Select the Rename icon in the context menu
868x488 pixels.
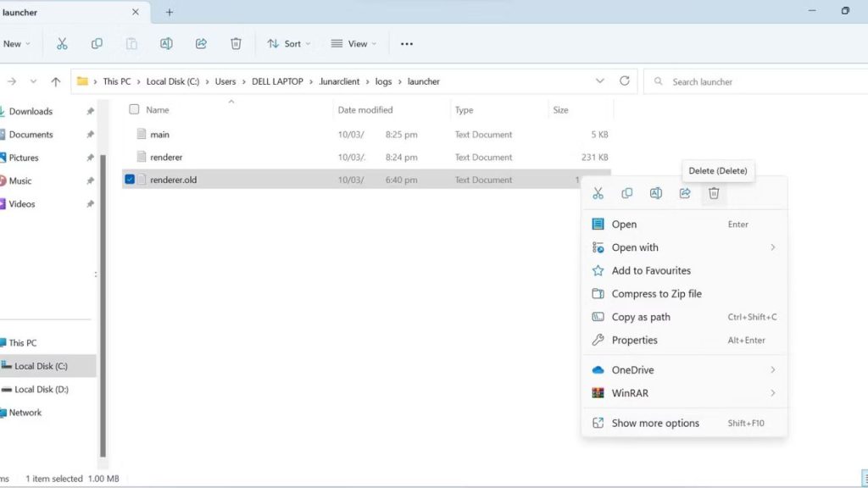point(655,193)
